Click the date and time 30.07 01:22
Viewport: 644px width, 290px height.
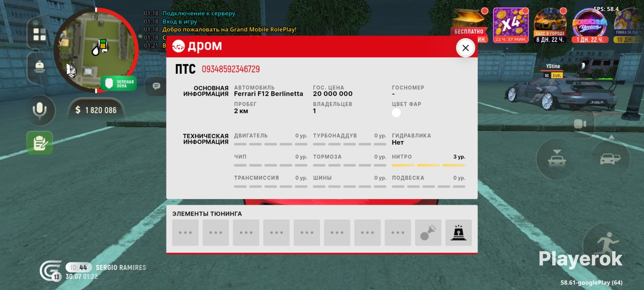click(82, 277)
